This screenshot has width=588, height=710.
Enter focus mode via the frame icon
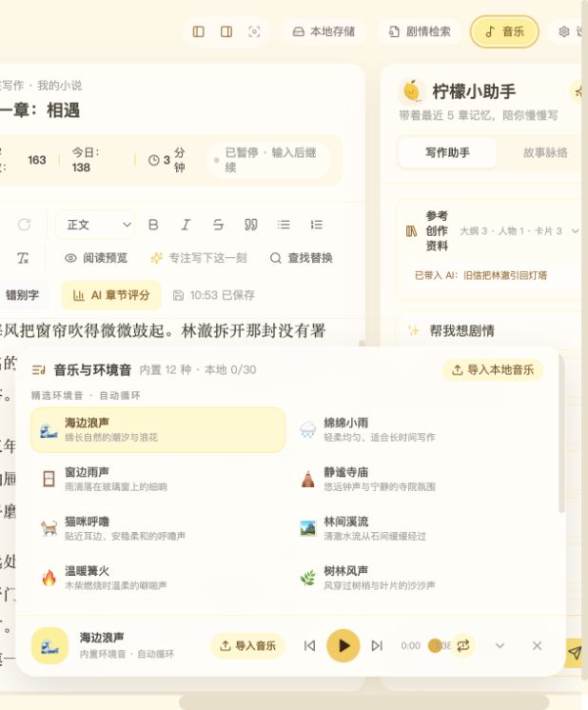pyautogui.click(x=254, y=31)
